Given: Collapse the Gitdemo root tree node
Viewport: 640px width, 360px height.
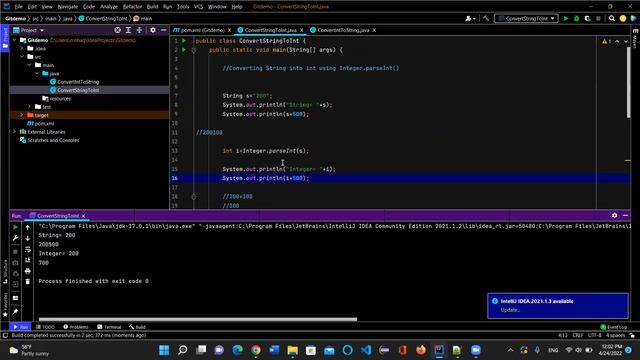Looking at the screenshot, I should pyautogui.click(x=15, y=40).
